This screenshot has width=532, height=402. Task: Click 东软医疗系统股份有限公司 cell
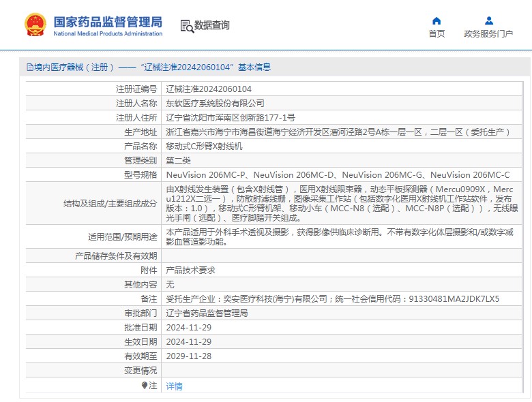pyautogui.click(x=215, y=104)
